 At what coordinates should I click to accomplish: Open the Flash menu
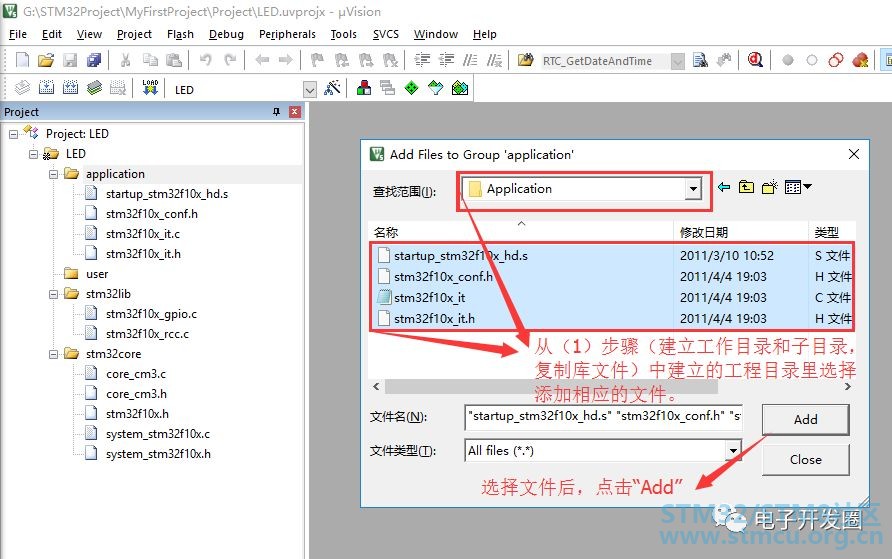pyautogui.click(x=180, y=34)
